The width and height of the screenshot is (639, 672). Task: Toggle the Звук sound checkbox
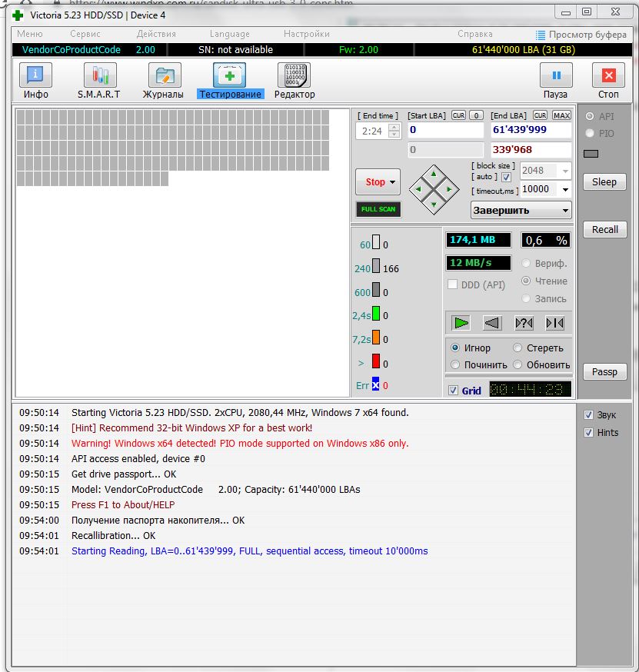tap(588, 415)
